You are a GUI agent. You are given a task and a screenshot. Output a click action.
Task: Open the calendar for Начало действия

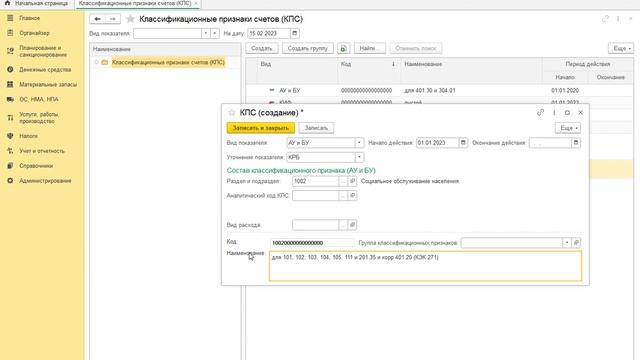click(463, 143)
